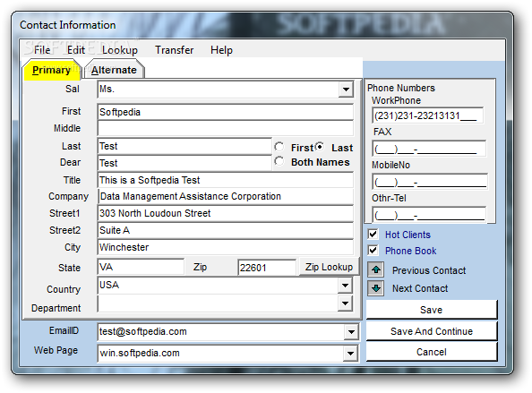Viewport: 532px width, 393px height.
Task: Select the Last radio button
Action: 319,147
